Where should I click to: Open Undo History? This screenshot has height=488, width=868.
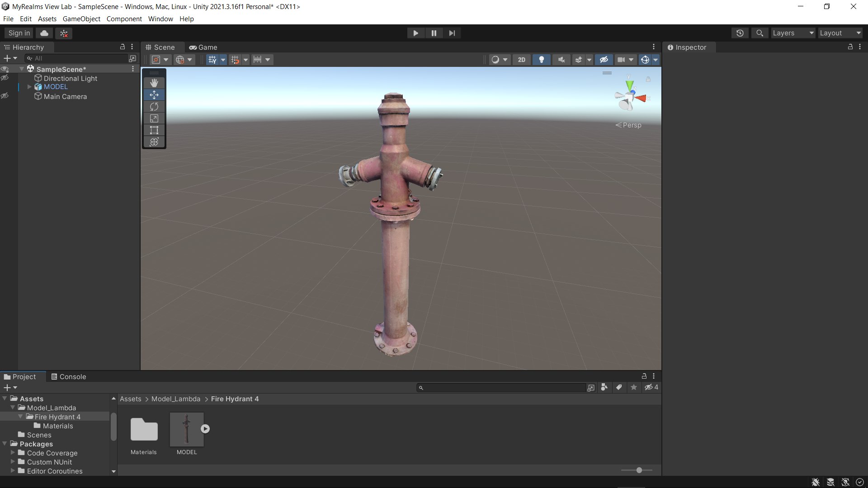pos(740,33)
